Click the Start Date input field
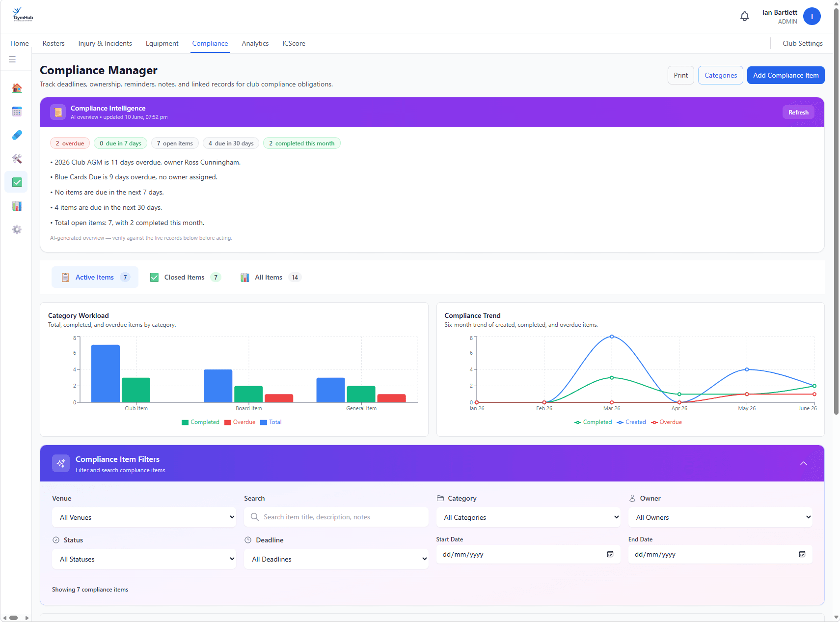The image size is (840, 622). tap(528, 554)
